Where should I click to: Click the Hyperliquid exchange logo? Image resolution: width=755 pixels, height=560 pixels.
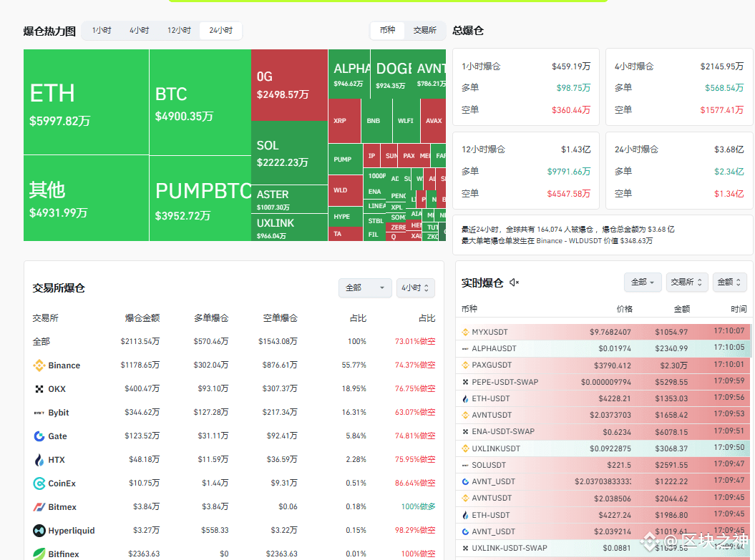click(39, 530)
